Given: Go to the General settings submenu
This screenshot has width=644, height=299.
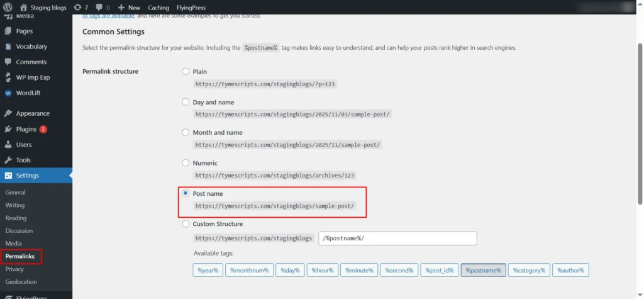Looking at the screenshot, I should (x=15, y=193).
